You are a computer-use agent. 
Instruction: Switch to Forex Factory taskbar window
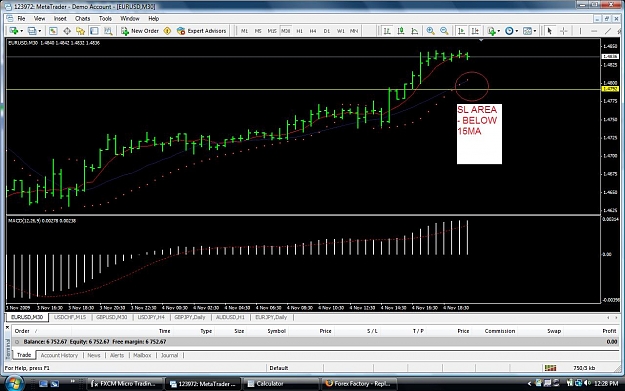(359, 383)
